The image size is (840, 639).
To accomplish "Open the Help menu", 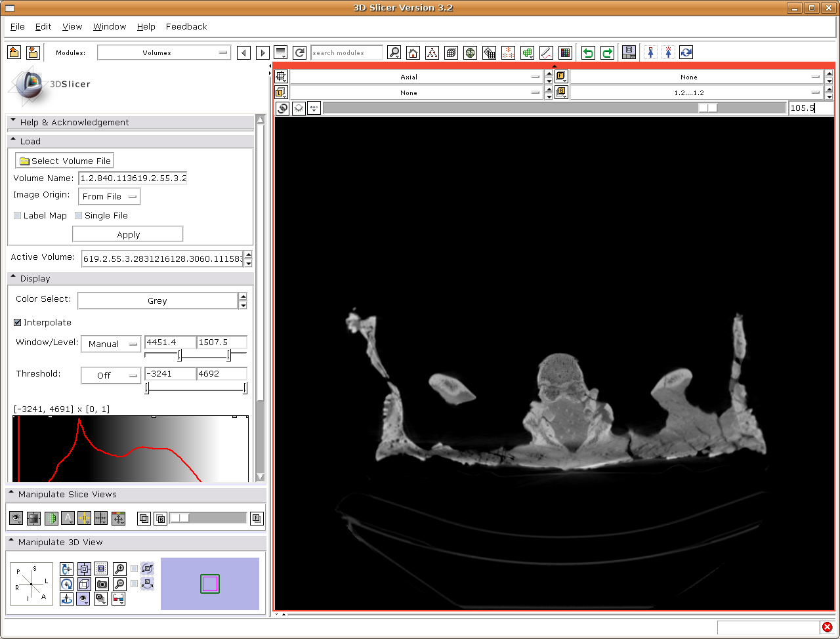I will [146, 26].
